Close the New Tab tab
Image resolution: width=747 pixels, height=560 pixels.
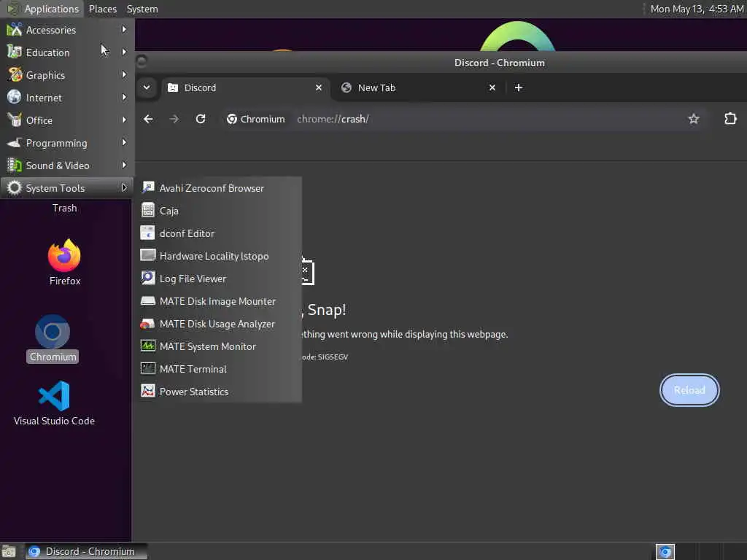(492, 87)
